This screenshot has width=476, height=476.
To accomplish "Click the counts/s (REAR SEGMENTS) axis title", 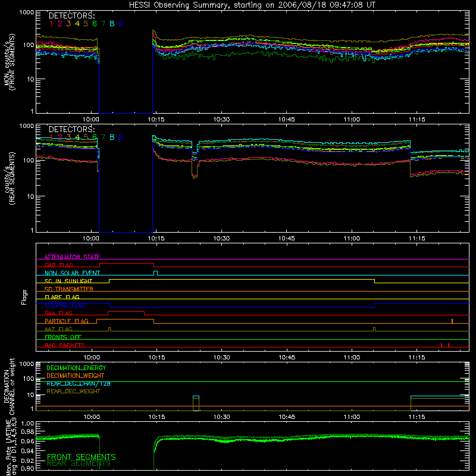I will coord(10,178).
